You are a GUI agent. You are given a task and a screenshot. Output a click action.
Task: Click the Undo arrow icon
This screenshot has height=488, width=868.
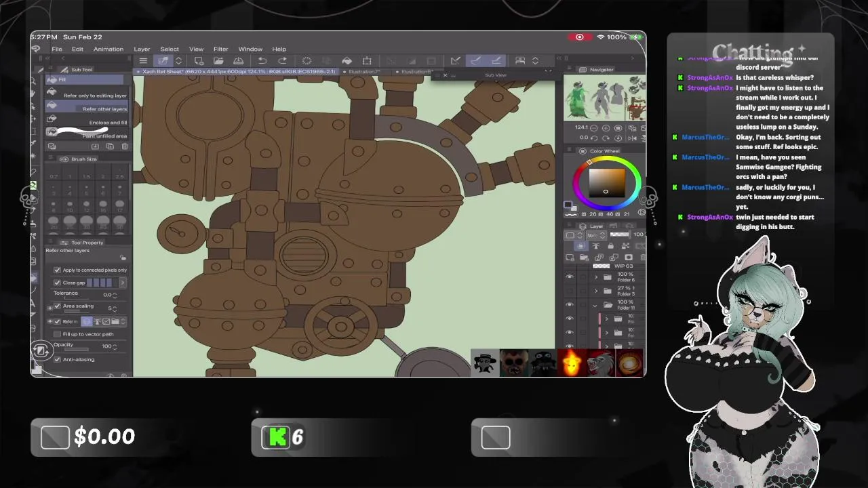point(262,61)
